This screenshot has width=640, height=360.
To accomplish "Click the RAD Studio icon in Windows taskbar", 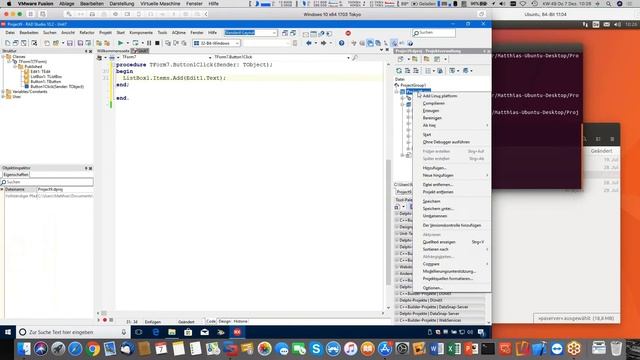I will (x=237, y=332).
